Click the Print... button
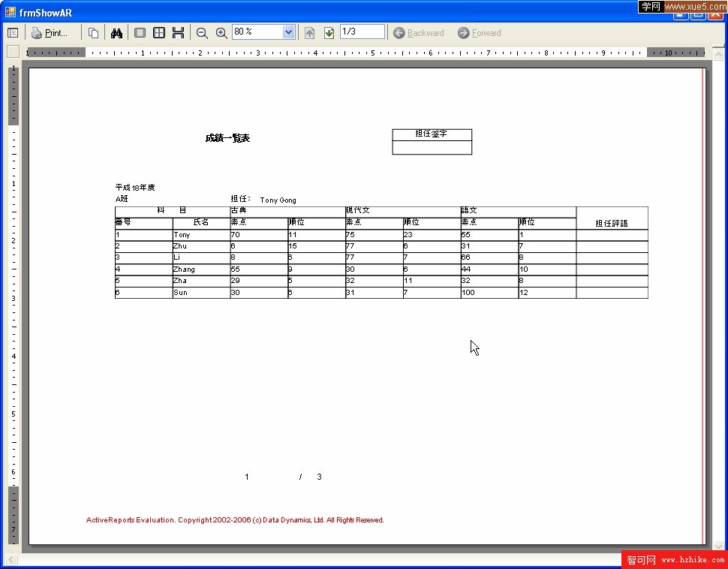The height and width of the screenshot is (569, 728). (x=50, y=33)
